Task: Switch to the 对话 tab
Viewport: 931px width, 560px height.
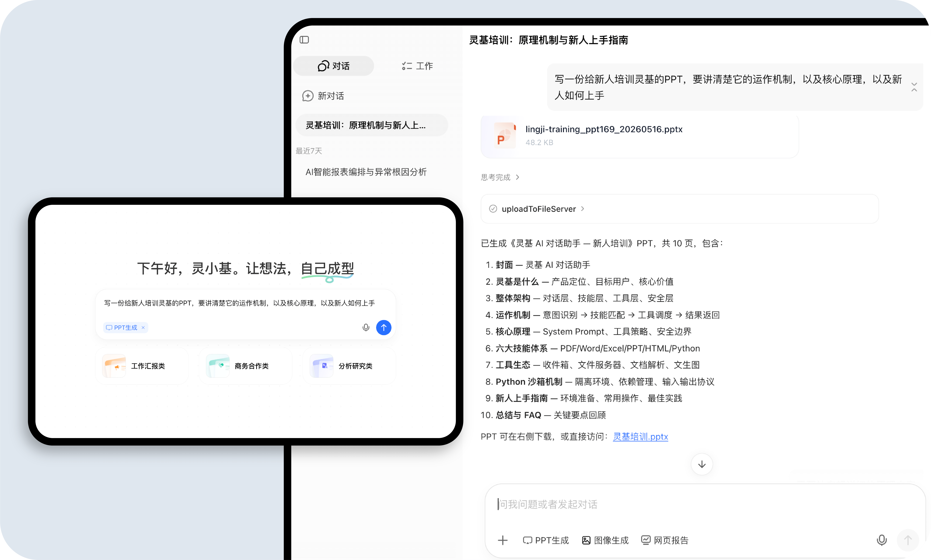Action: [334, 66]
